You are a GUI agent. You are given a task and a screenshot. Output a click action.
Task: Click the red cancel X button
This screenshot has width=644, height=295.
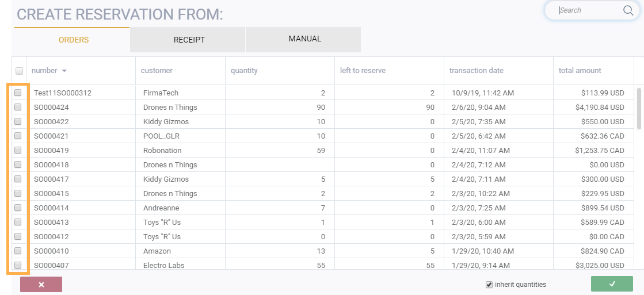41,284
